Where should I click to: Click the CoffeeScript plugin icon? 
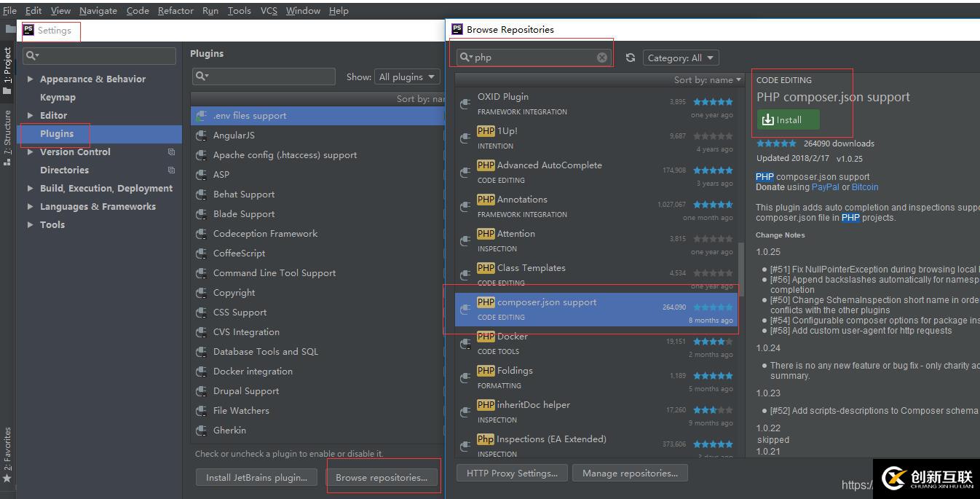202,254
